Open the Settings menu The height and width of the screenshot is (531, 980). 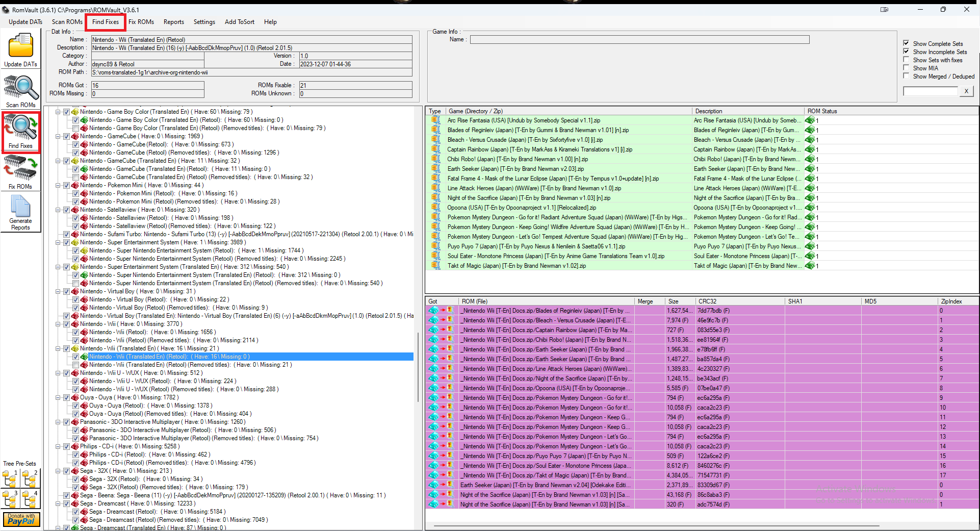[204, 22]
